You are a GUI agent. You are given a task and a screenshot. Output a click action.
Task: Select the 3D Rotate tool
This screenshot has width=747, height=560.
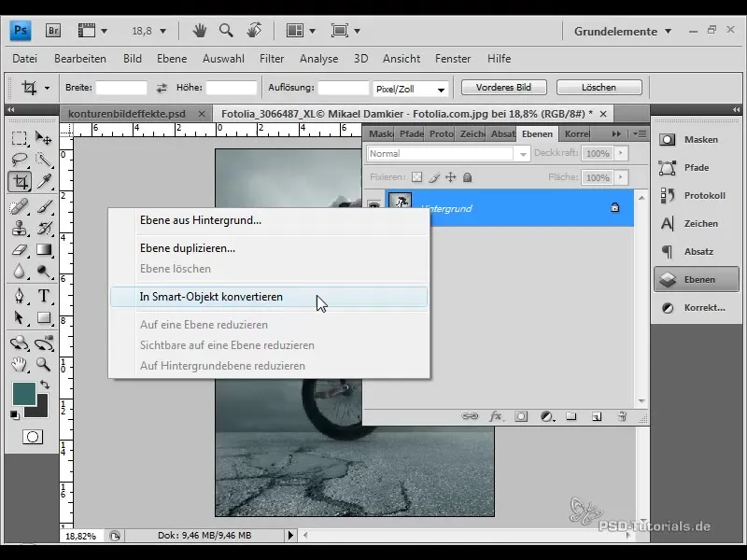(20, 343)
